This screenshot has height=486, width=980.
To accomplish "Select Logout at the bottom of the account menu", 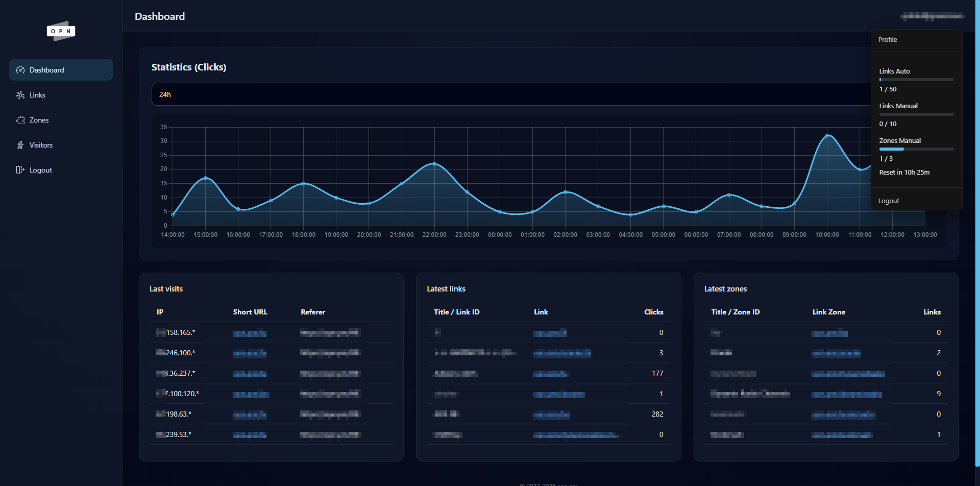I will [x=889, y=201].
